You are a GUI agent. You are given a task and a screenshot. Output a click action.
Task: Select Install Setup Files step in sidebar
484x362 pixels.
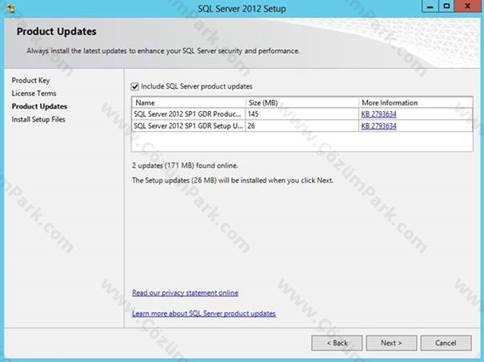[38, 119]
